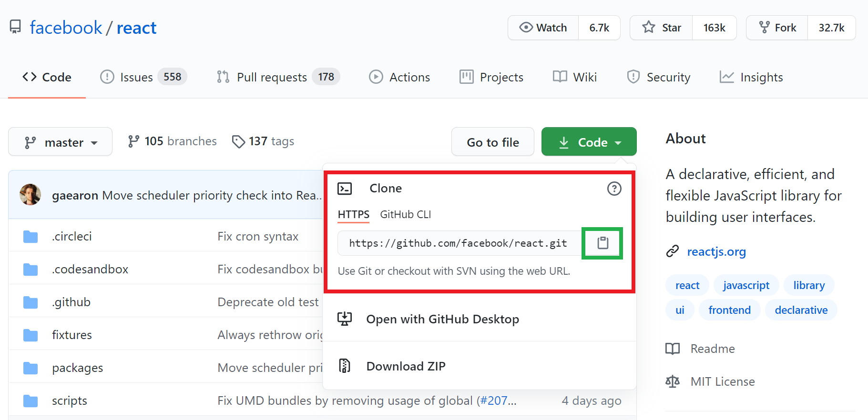Switch to the Code tab
The width and height of the screenshot is (868, 420).
[47, 77]
